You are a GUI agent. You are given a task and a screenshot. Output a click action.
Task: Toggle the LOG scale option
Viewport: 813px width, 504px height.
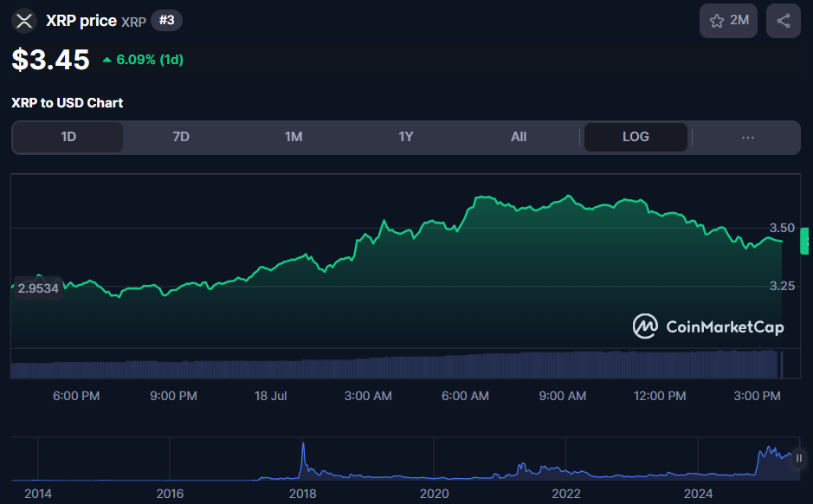636,137
